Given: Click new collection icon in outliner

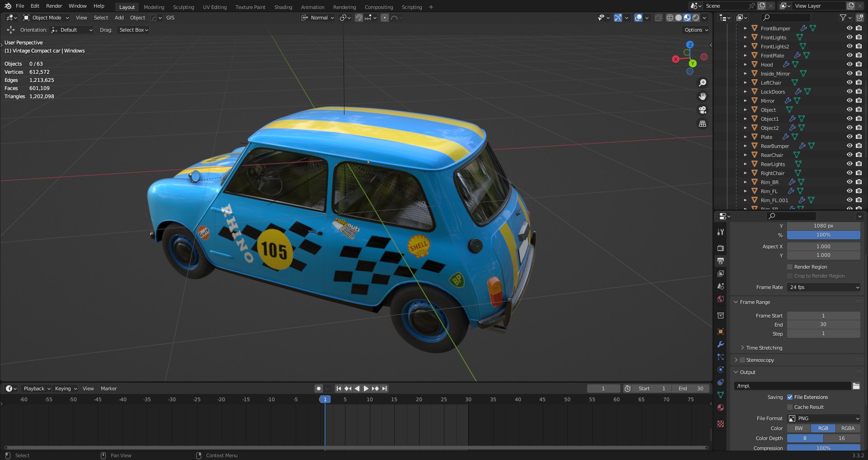Looking at the screenshot, I should 859,18.
